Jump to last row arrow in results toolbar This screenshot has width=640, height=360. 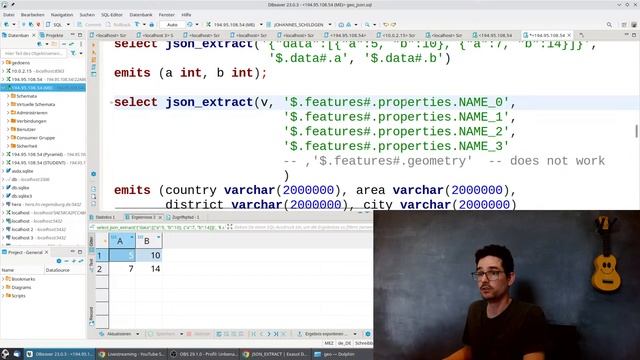276,334
